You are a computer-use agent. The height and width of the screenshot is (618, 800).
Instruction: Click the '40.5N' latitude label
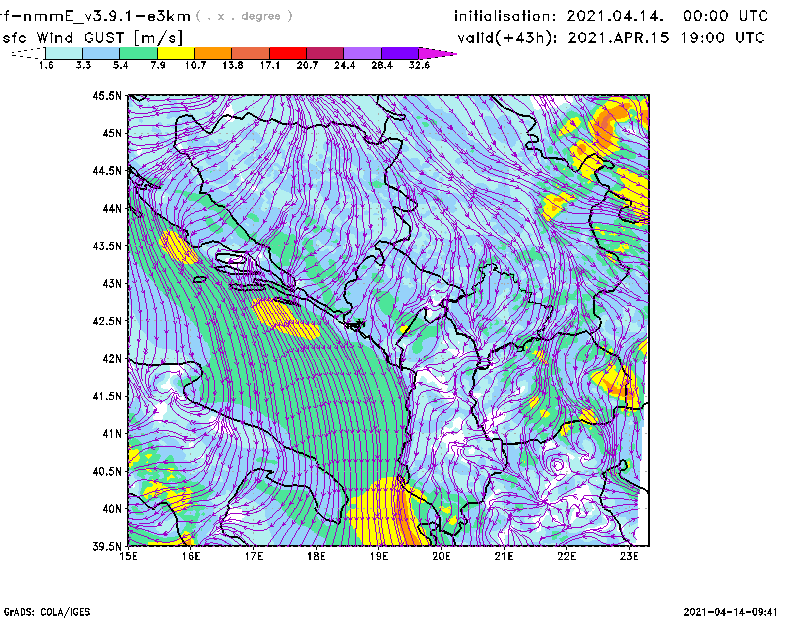coord(107,472)
